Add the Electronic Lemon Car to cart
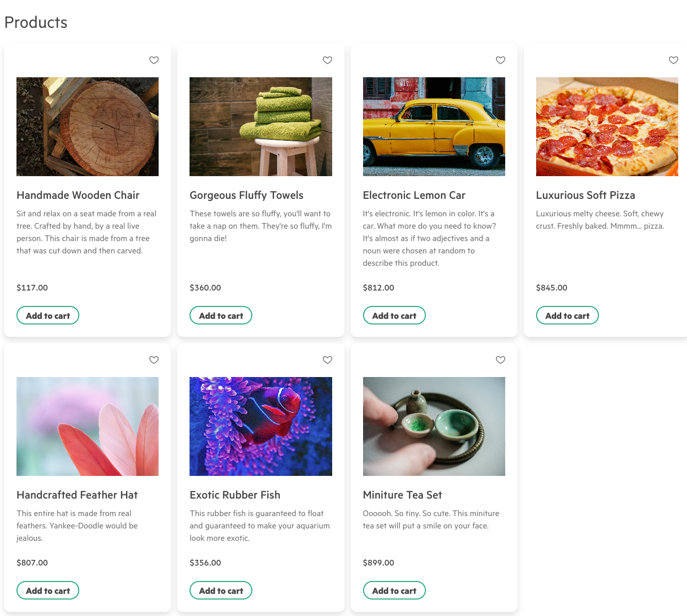This screenshot has width=687, height=616. click(x=394, y=315)
